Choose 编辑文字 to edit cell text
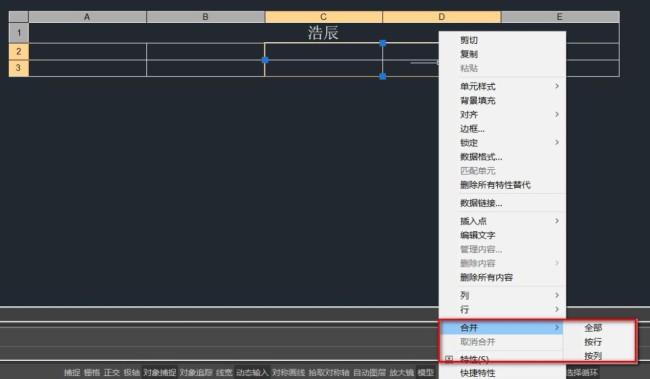The width and height of the screenshot is (650, 379). [478, 235]
